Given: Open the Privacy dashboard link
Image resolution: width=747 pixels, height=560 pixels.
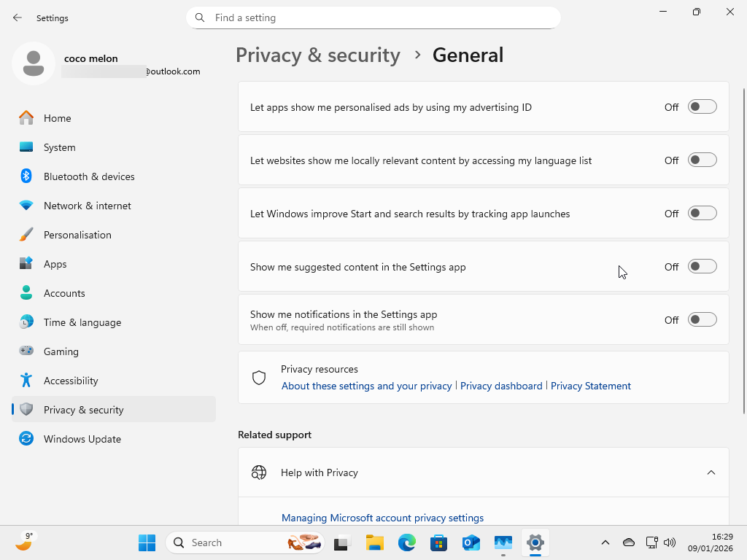Looking at the screenshot, I should pyautogui.click(x=501, y=386).
